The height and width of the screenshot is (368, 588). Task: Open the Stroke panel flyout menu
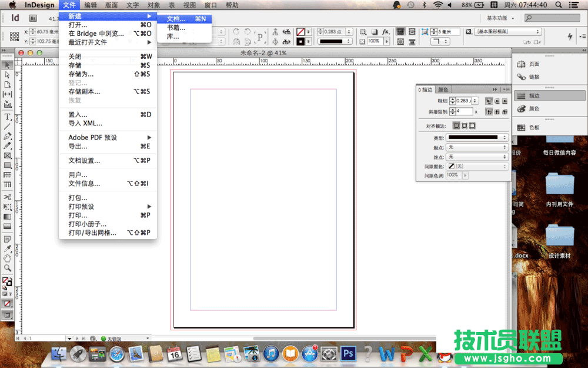[x=506, y=89]
